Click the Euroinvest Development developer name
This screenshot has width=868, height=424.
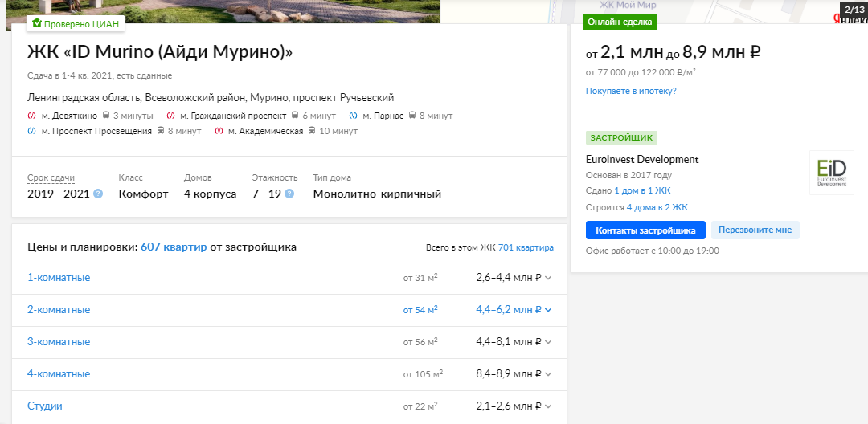(x=642, y=159)
